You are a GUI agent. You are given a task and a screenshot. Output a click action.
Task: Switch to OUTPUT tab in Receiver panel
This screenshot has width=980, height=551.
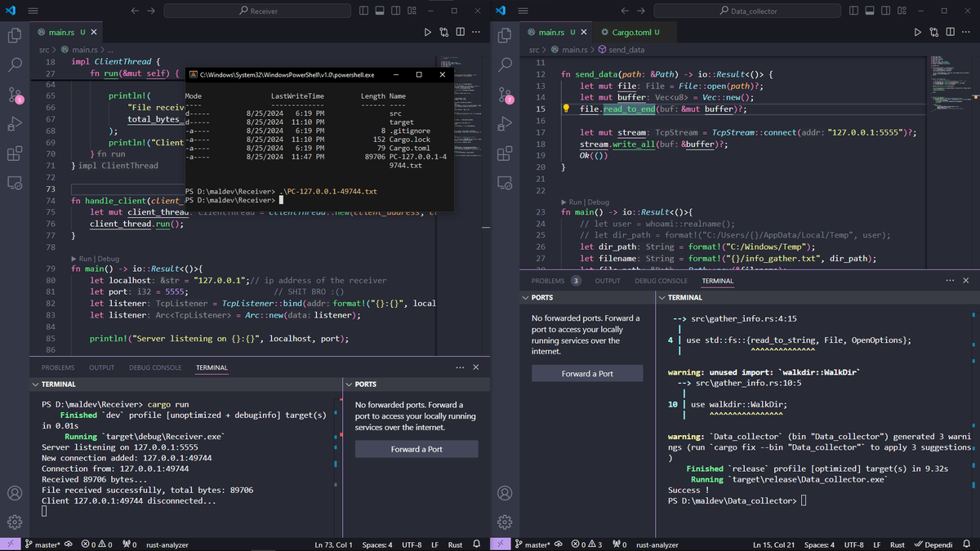[x=102, y=367]
